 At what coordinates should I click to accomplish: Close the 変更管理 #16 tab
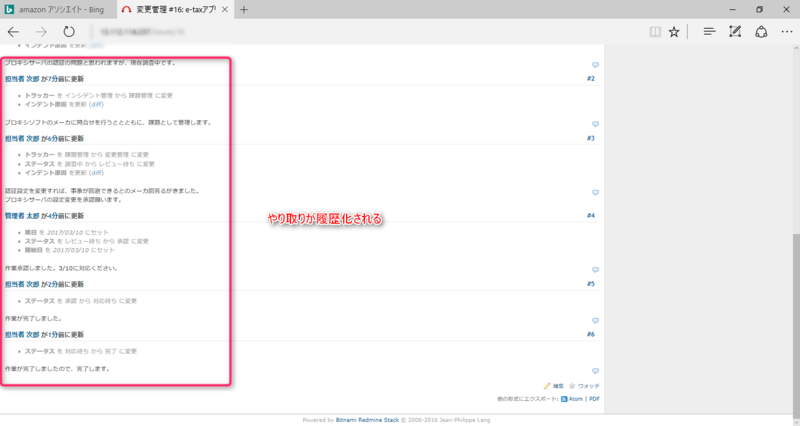pyautogui.click(x=224, y=9)
